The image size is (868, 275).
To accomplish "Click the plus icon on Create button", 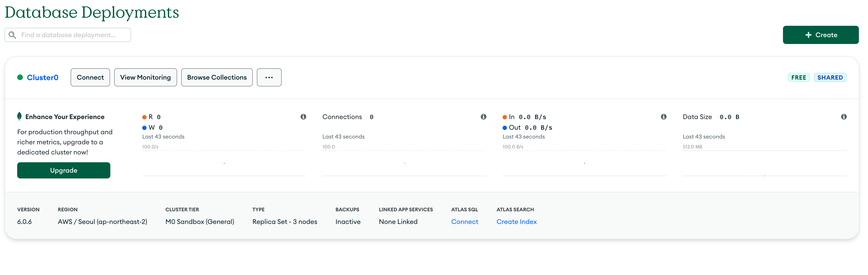I will 808,35.
